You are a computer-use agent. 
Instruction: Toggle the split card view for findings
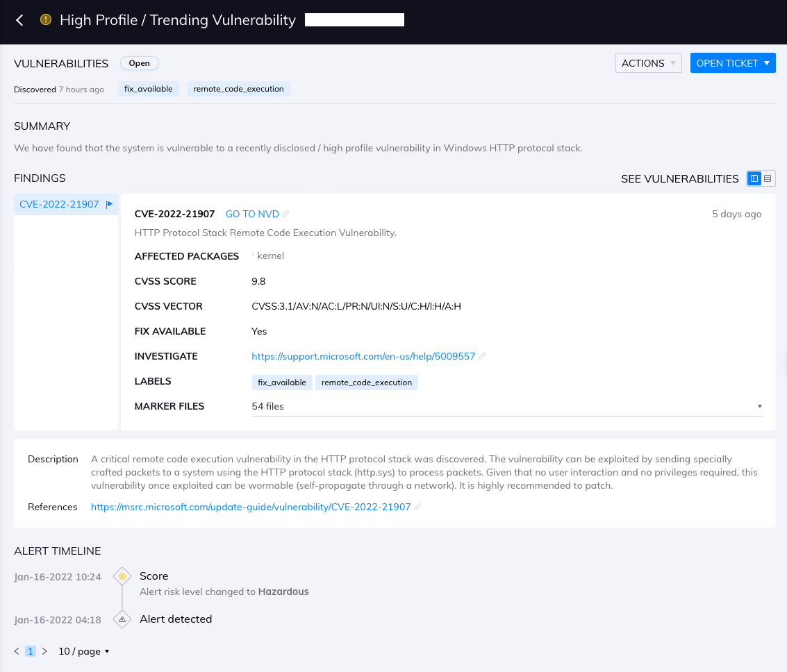pos(754,178)
